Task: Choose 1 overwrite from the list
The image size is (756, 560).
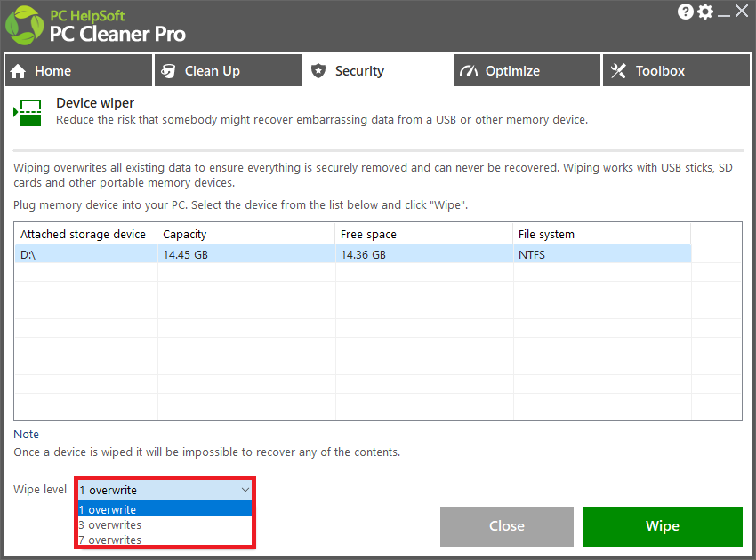Action: point(165,509)
